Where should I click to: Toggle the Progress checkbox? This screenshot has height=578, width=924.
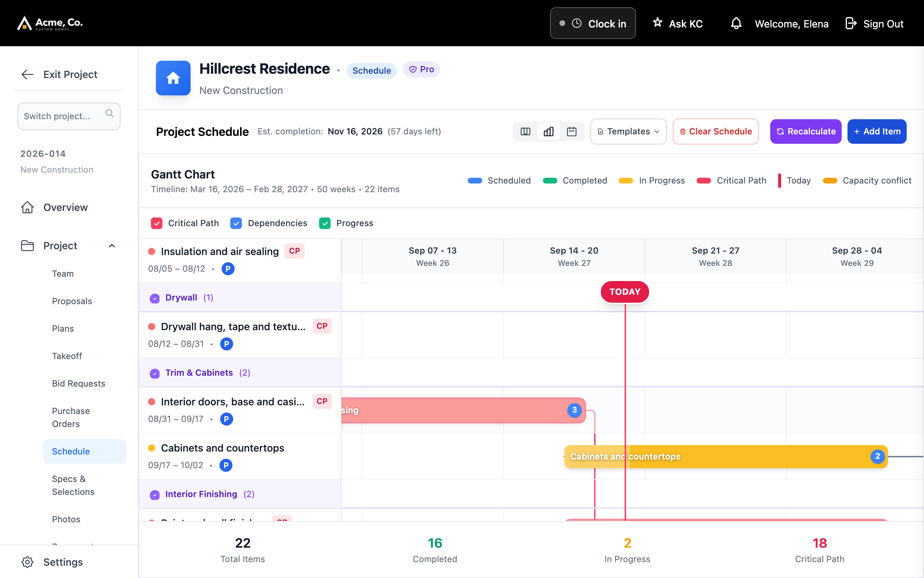coord(324,223)
